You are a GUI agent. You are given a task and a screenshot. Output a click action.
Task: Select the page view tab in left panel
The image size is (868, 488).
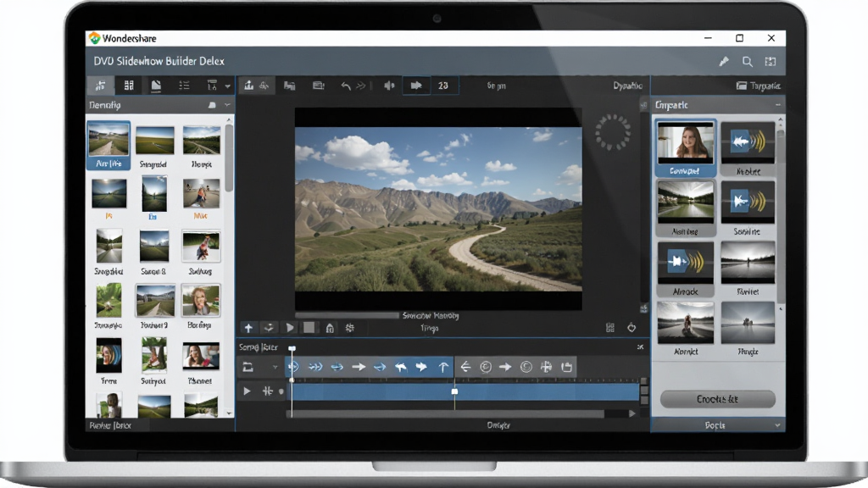(156, 86)
